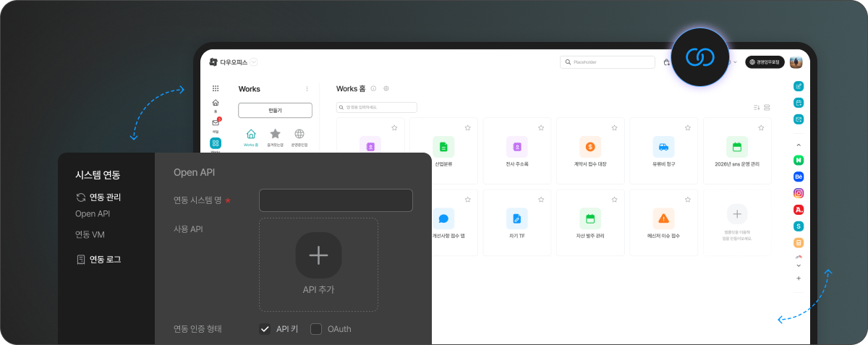Open the Behance shortcut in right sidebar
This screenshot has width=868, height=345.
[799, 176]
